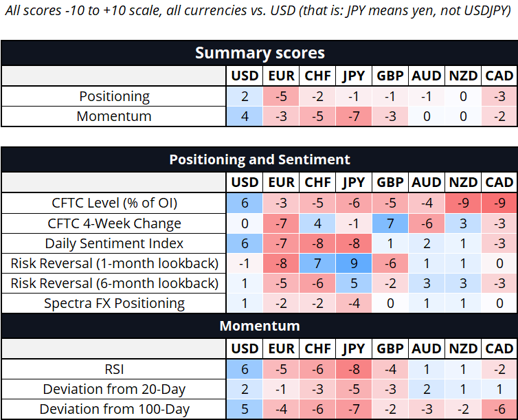
Task: Click the Summary scores header
Action: point(259,53)
